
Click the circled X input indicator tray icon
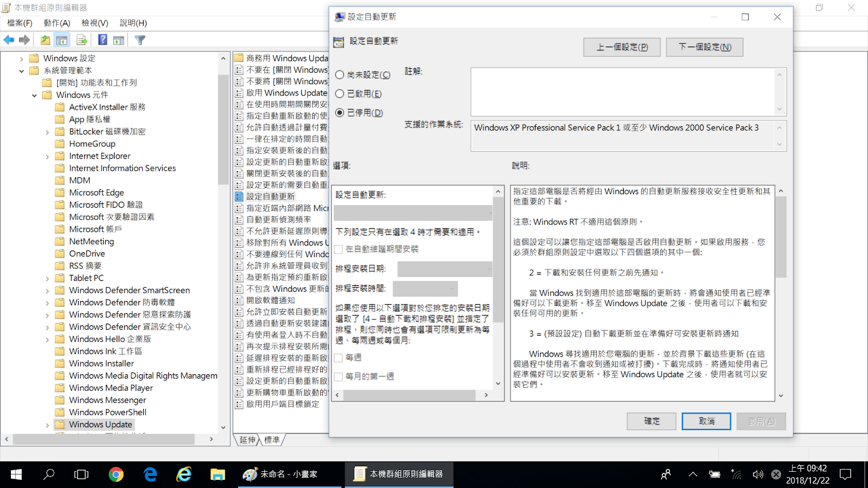point(776,474)
